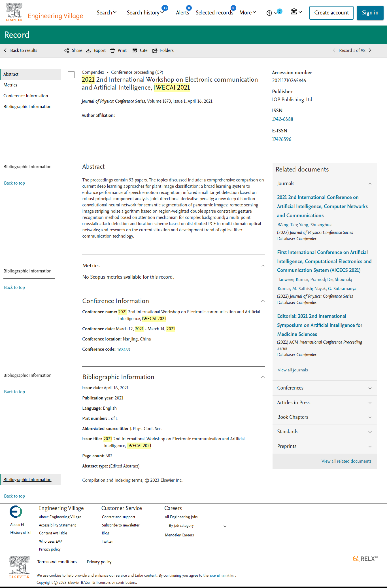Open the help question mark icon
The image size is (387, 588).
[269, 13]
